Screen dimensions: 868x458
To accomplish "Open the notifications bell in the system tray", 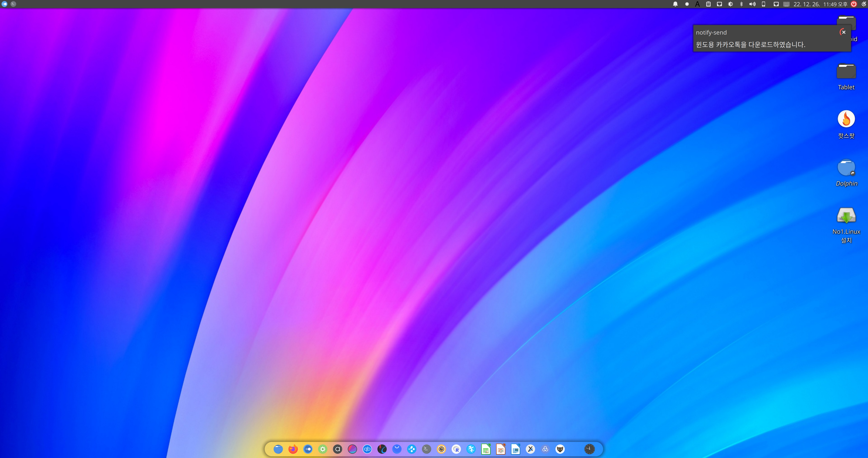I will tap(675, 4).
